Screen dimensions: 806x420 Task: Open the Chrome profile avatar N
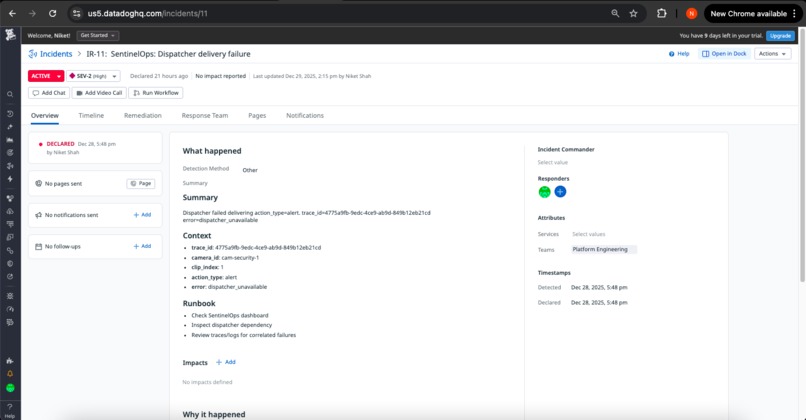(691, 13)
